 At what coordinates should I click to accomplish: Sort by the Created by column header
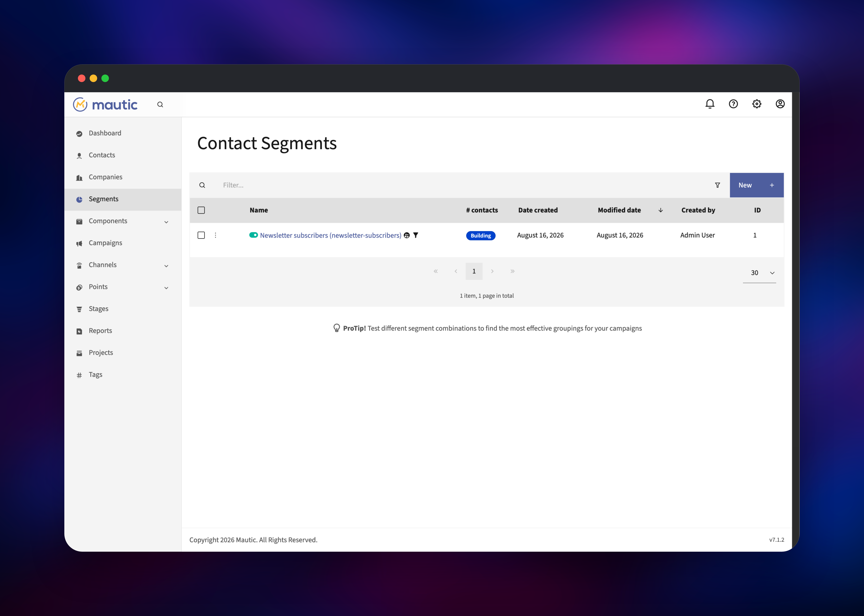pyautogui.click(x=698, y=210)
